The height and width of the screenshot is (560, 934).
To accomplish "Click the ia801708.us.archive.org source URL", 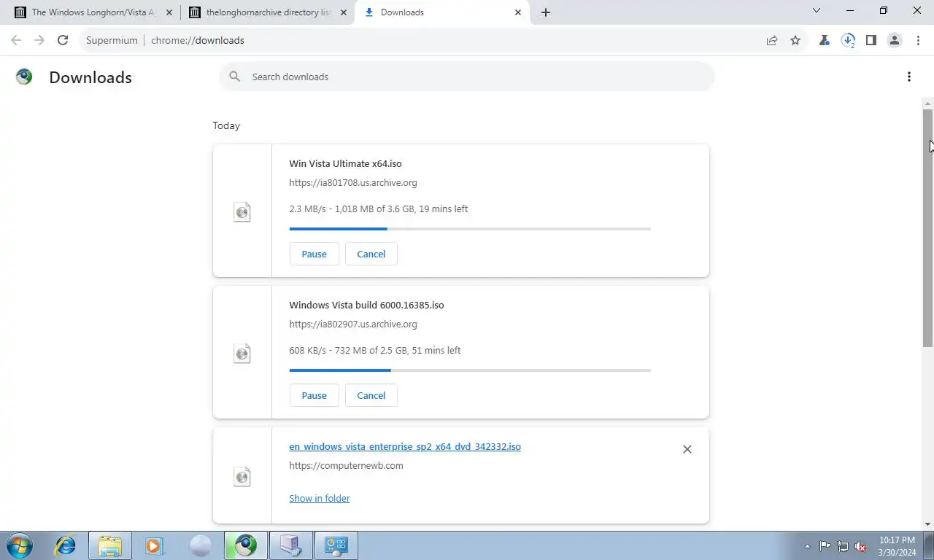I will [353, 182].
